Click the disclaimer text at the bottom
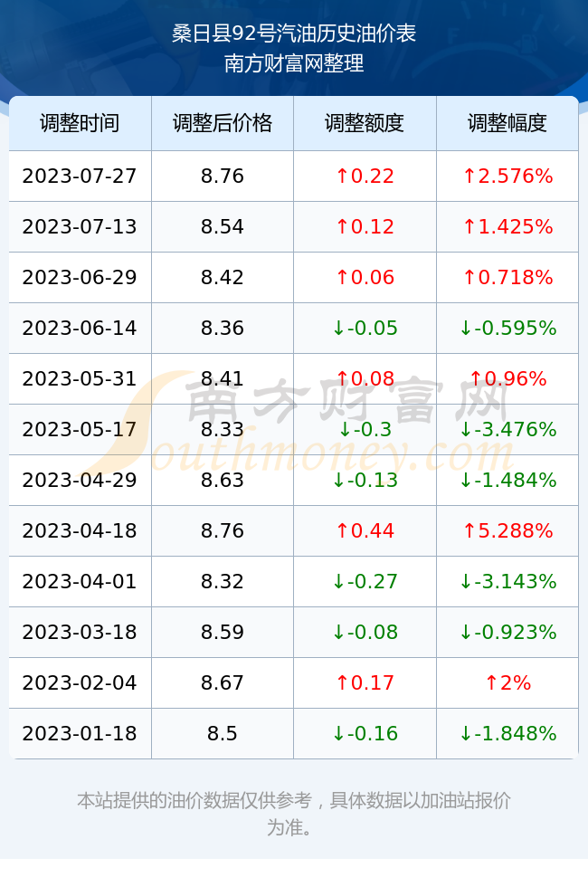Image resolution: width=588 pixels, height=887 pixels. coord(294,814)
